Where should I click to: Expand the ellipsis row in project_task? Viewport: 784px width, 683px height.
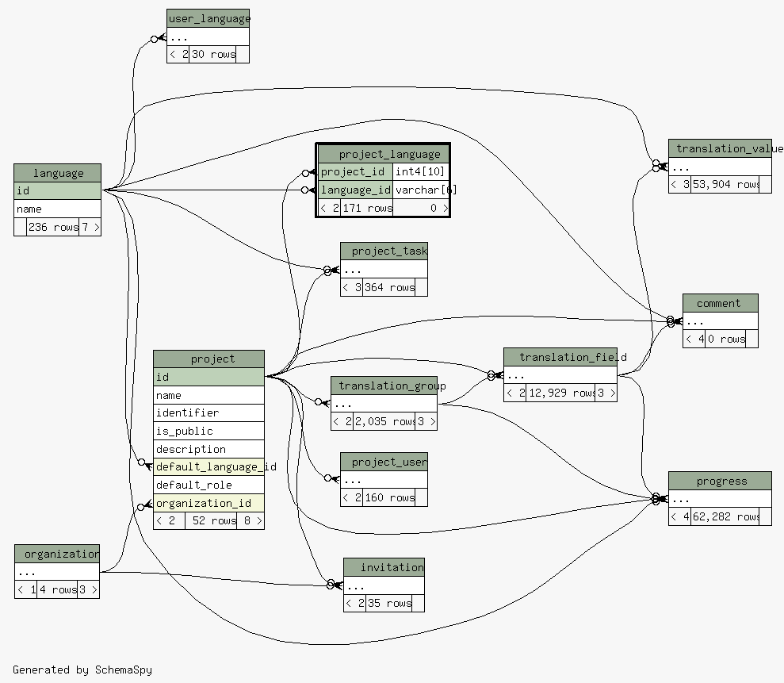384,270
